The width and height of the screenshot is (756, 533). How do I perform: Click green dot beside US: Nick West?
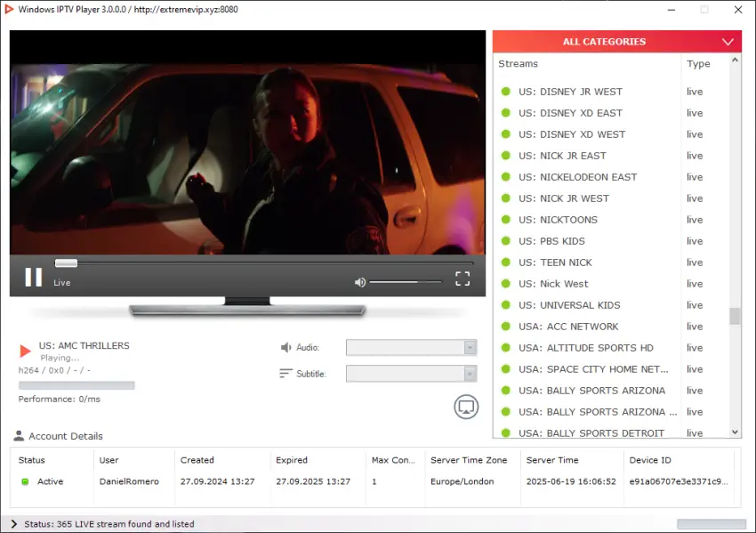pyautogui.click(x=506, y=284)
